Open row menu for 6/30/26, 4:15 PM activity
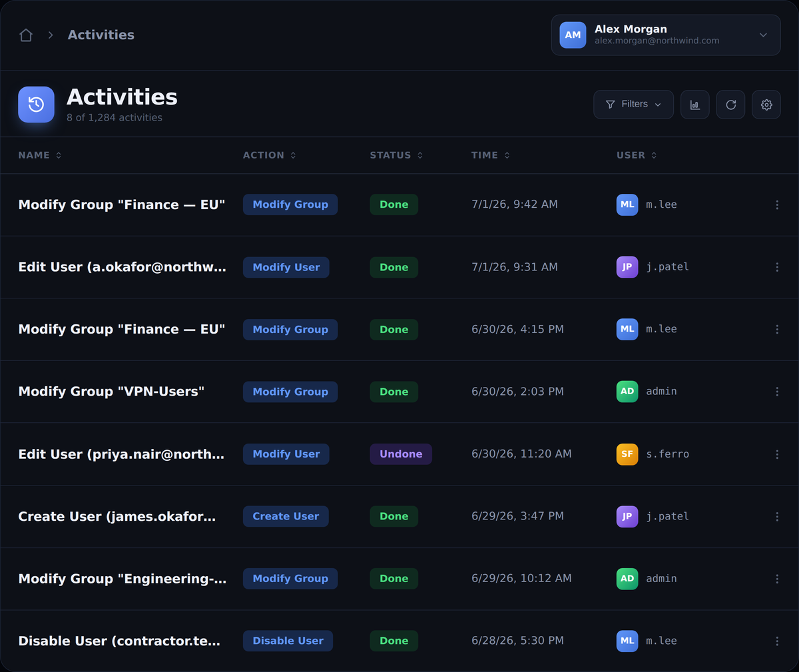 coord(777,330)
